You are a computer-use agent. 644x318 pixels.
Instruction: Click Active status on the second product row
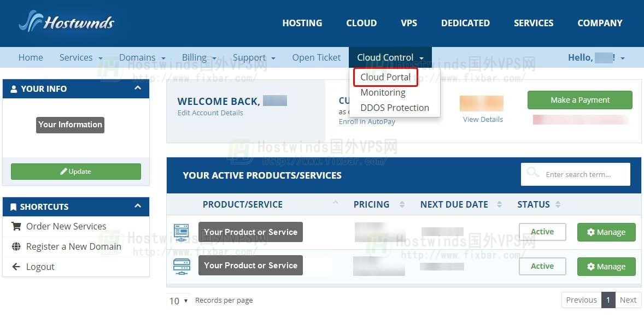point(542,266)
